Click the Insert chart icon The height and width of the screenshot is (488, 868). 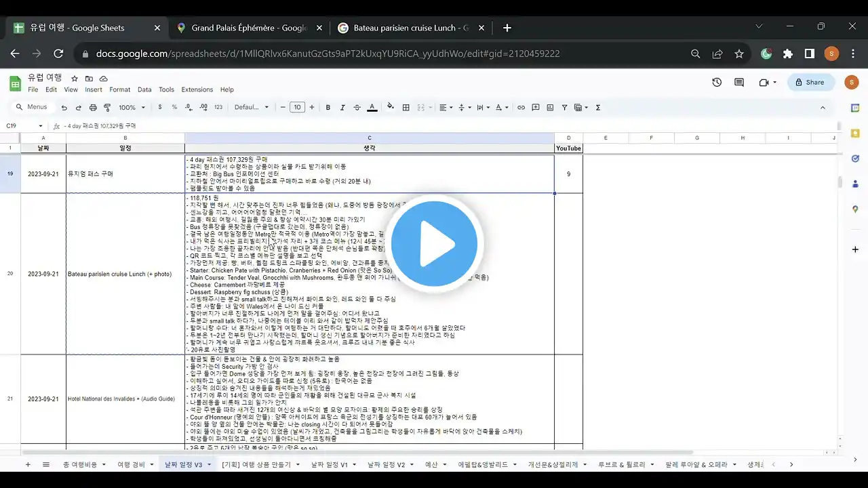(550, 107)
